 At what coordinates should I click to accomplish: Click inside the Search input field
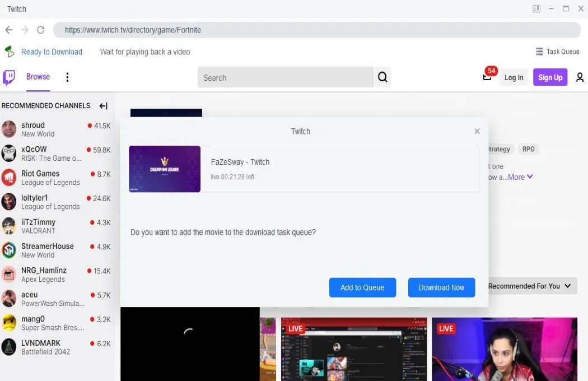(x=280, y=77)
